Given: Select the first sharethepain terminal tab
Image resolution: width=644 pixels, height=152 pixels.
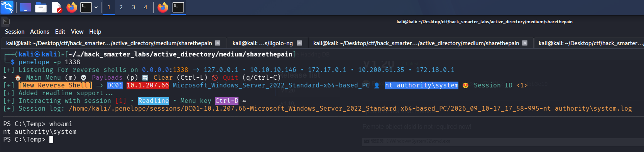Looking at the screenshot, I should pos(109,43).
